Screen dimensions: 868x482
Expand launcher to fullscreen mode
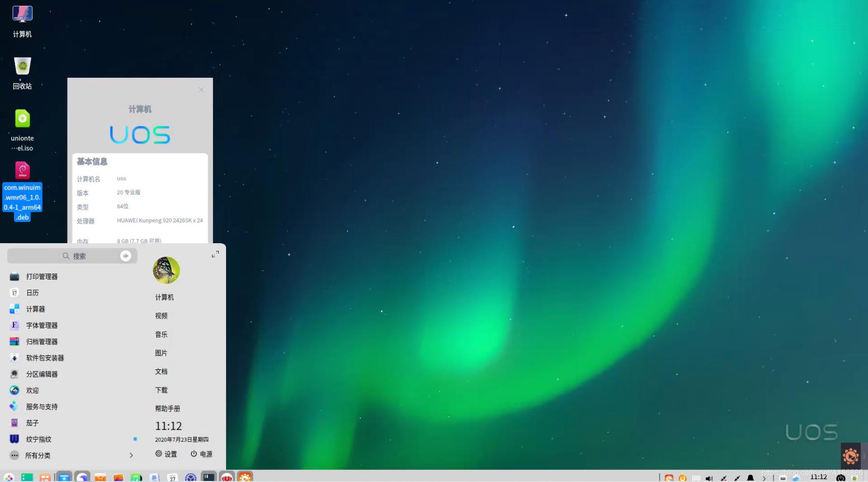215,254
